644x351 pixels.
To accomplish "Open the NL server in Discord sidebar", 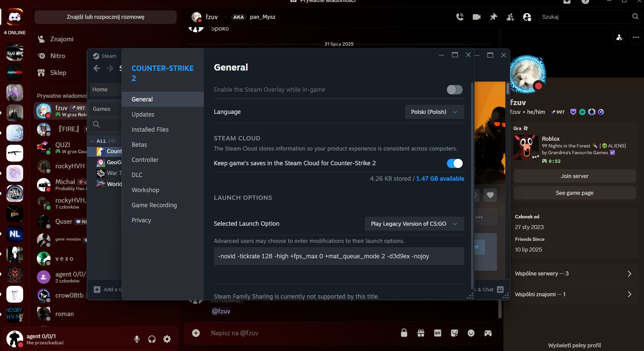I will pyautogui.click(x=15, y=234).
